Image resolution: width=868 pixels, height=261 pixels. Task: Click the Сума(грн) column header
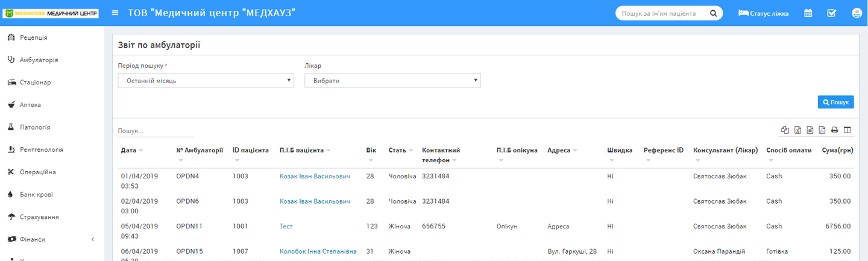[838, 150]
